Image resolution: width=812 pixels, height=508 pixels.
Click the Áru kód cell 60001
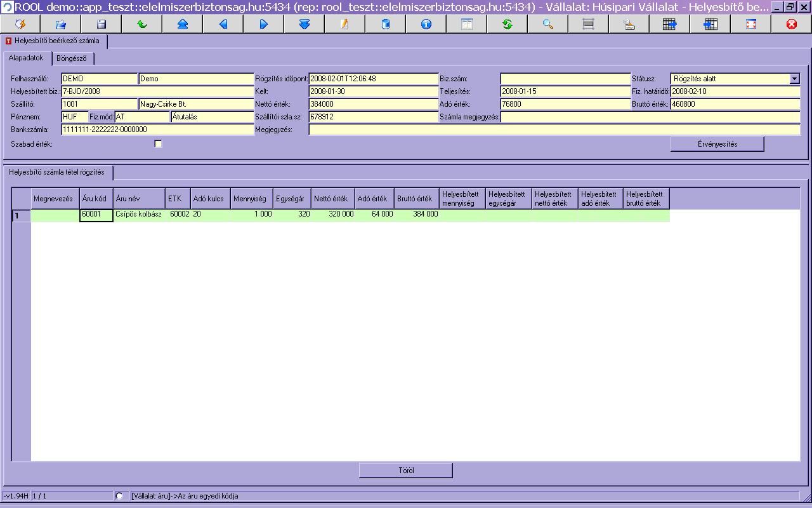point(96,215)
